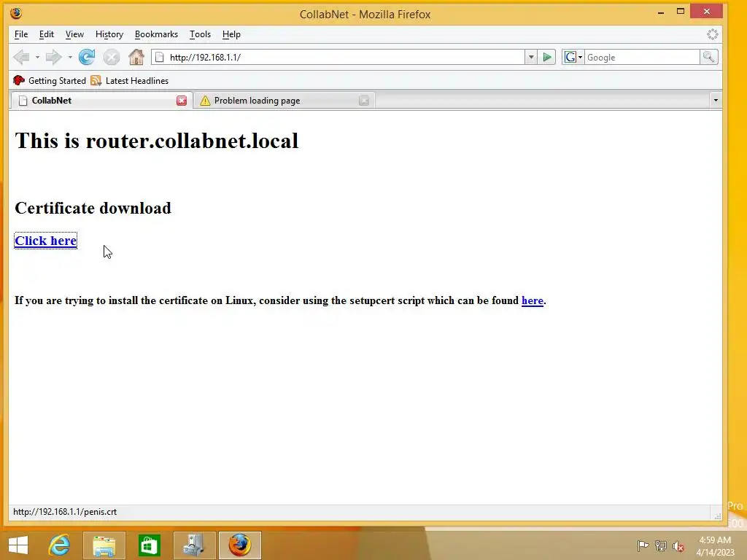Open the File menu
747x560 pixels.
pyautogui.click(x=21, y=34)
